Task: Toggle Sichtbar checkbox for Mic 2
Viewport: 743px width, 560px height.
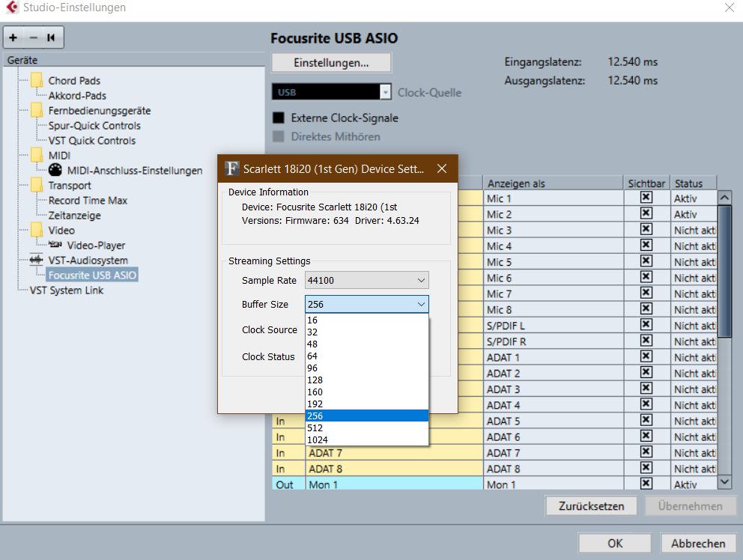Action: (x=646, y=213)
